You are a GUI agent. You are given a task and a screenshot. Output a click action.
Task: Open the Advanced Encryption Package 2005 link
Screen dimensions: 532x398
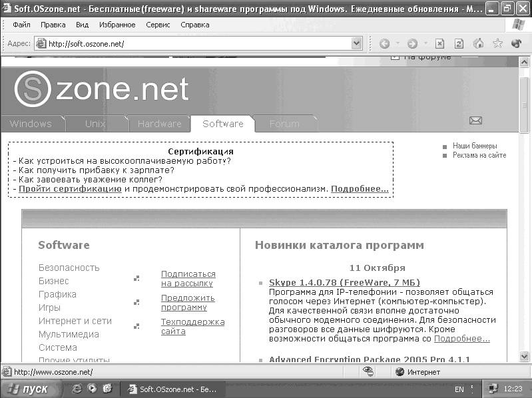tap(369, 359)
